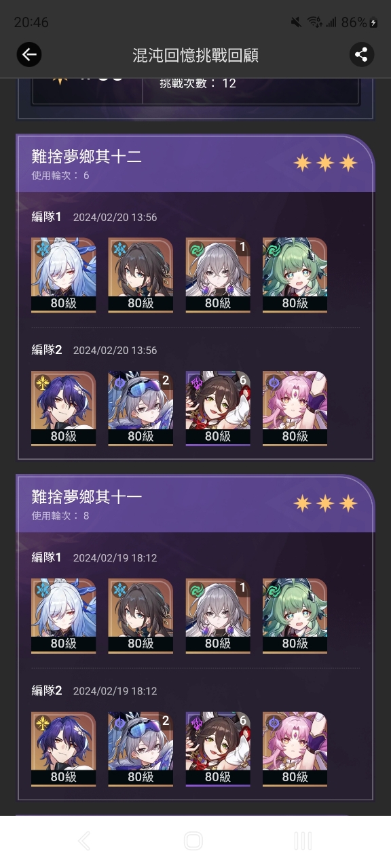The height and width of the screenshot is (868, 391).
Task: Select white-haired ice character in 其十一 編隊1
Action: (64, 615)
